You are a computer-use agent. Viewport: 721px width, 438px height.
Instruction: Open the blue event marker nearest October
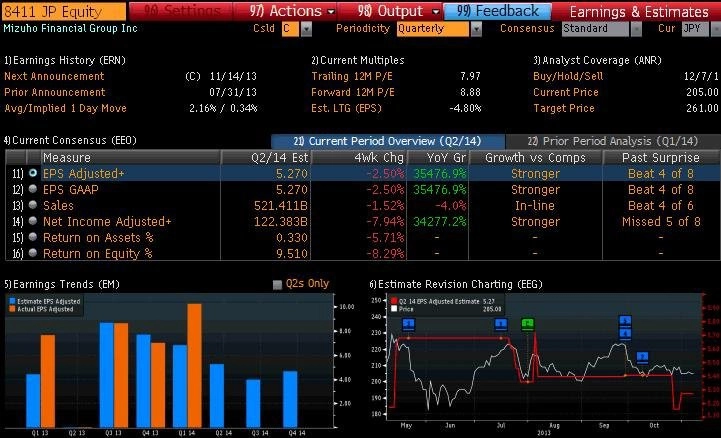pyautogui.click(x=642, y=357)
